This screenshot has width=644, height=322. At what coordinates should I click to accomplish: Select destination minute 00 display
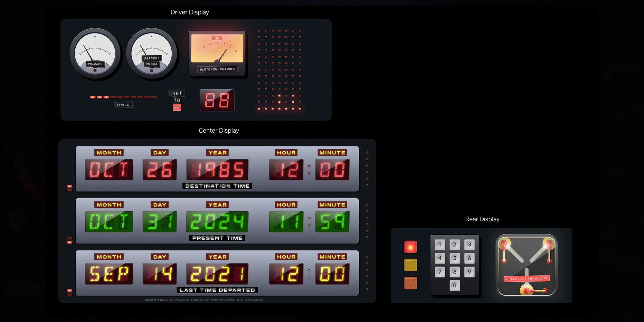pos(332,170)
